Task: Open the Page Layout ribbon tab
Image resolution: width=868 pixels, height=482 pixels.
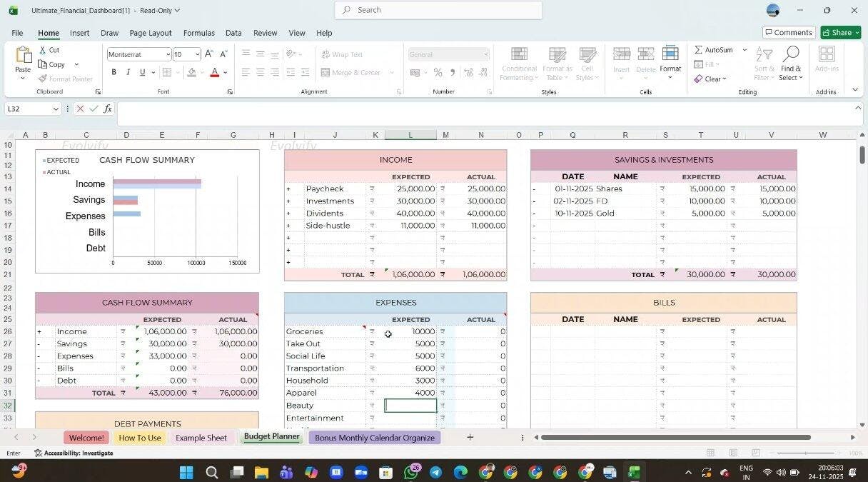Action: point(150,33)
